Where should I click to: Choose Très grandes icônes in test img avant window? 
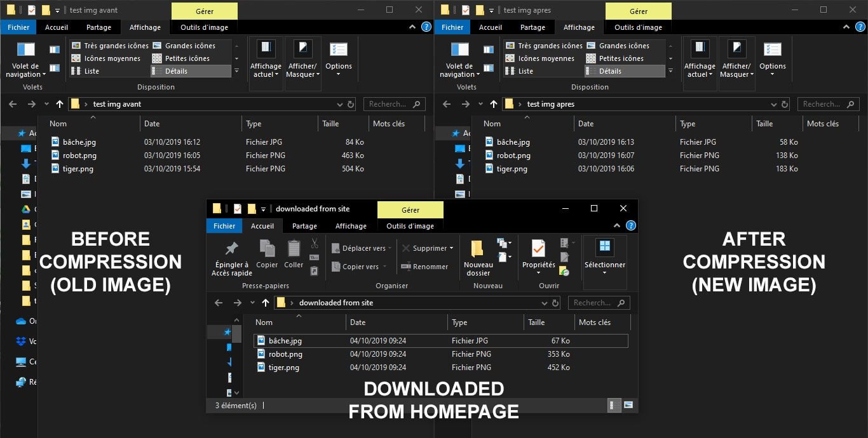point(110,46)
